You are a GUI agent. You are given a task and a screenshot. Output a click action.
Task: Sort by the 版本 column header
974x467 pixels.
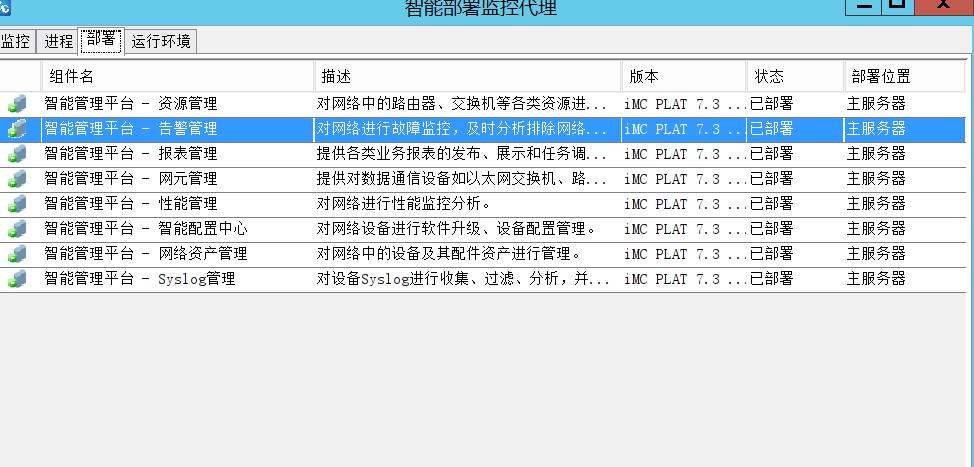tap(685, 76)
